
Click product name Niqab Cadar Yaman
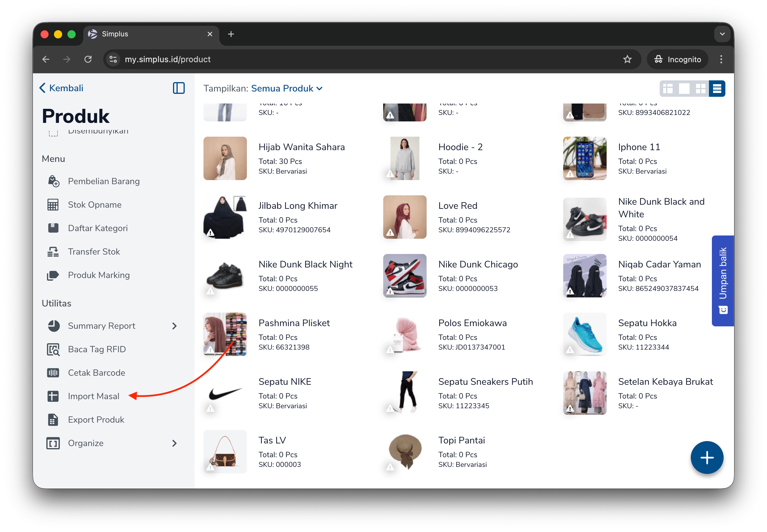(659, 264)
